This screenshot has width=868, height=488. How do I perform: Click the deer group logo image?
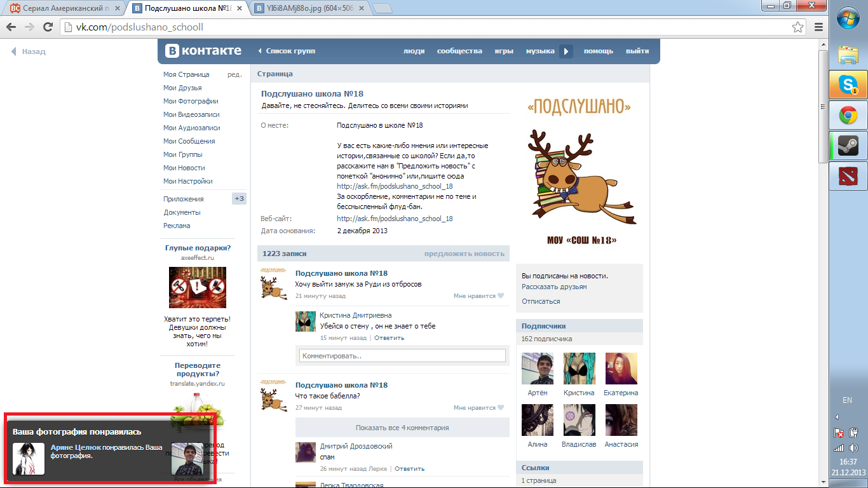coord(581,172)
